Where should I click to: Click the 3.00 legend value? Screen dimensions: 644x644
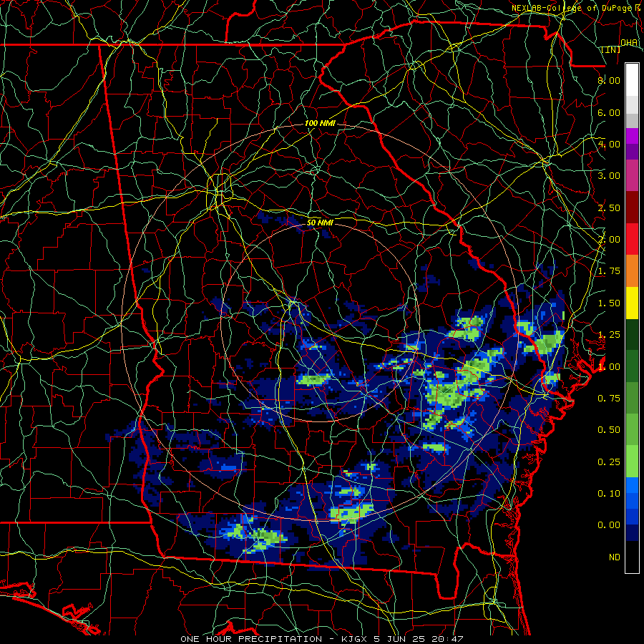click(609, 176)
